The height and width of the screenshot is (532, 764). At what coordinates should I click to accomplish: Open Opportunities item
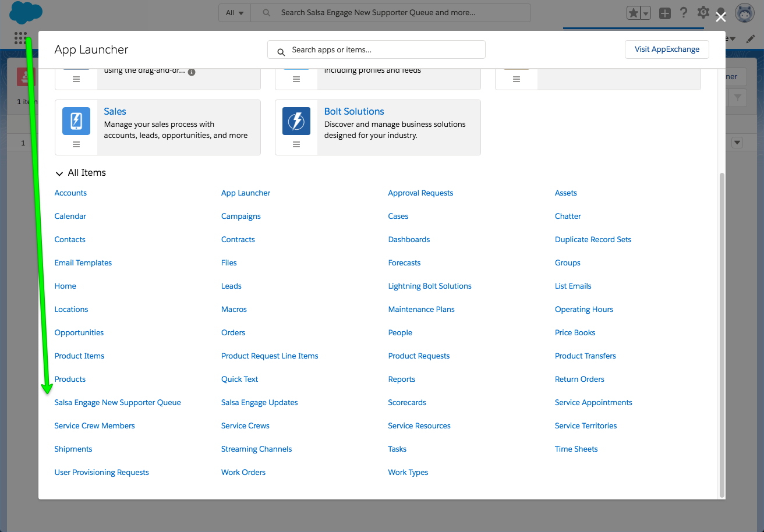(79, 332)
